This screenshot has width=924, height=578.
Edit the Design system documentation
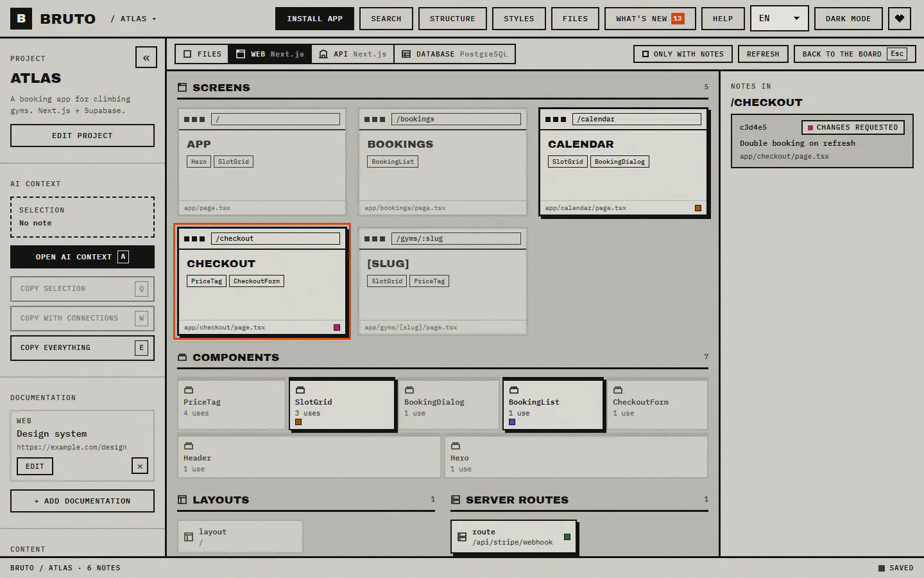click(x=35, y=466)
